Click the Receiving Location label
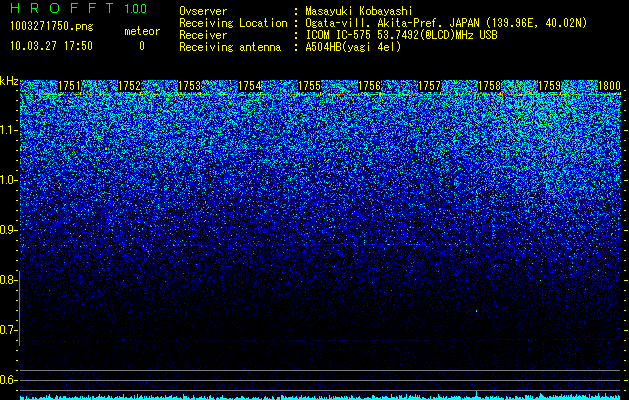This screenshot has width=629, height=400. click(233, 23)
